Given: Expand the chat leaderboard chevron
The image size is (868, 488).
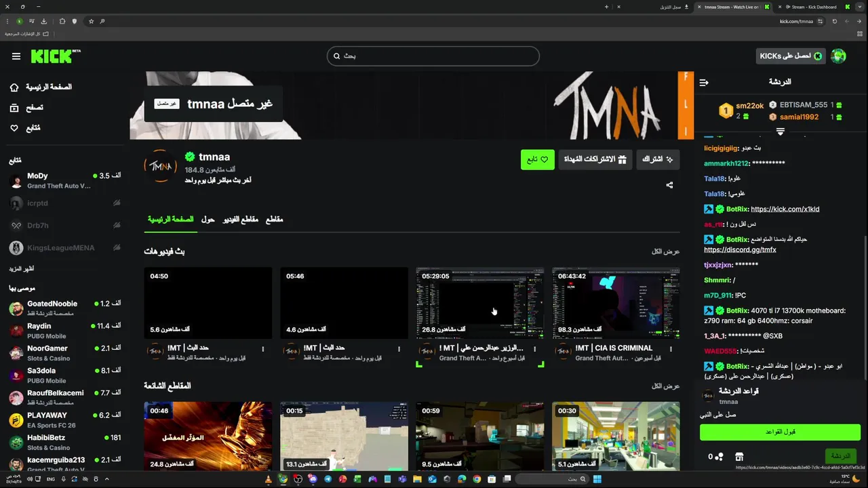Looking at the screenshot, I should click(781, 131).
